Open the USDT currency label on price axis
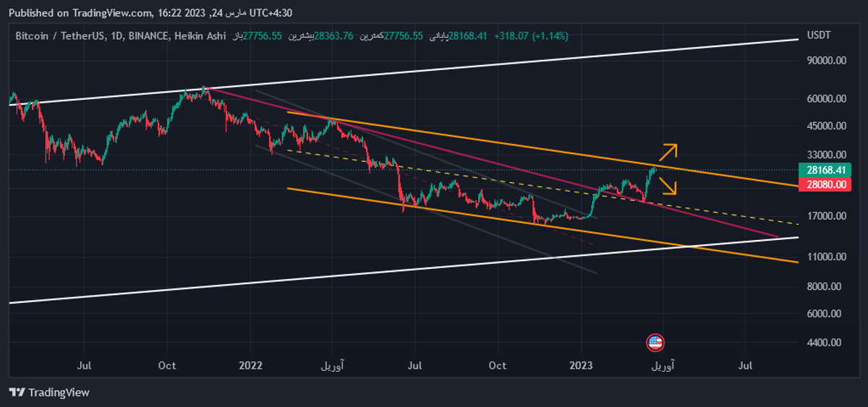868x407 pixels. (819, 35)
